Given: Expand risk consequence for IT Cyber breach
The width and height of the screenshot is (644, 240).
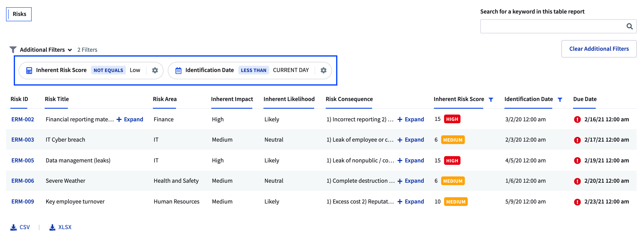Looking at the screenshot, I should pos(410,140).
